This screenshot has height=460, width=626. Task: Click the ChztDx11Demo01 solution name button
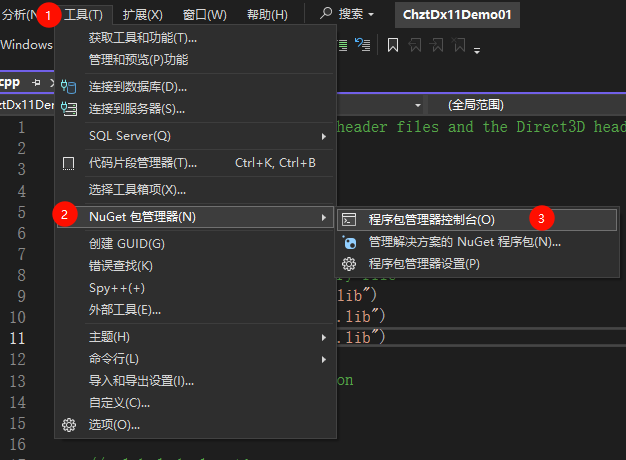tap(456, 15)
